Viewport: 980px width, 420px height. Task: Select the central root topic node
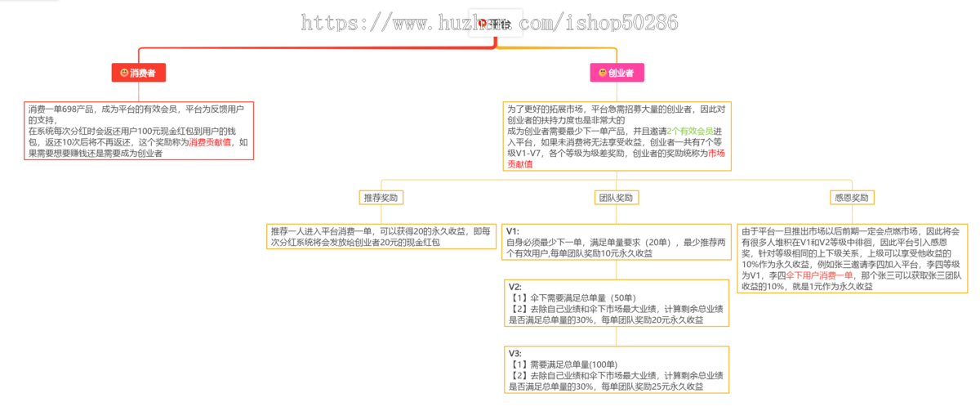495,24
